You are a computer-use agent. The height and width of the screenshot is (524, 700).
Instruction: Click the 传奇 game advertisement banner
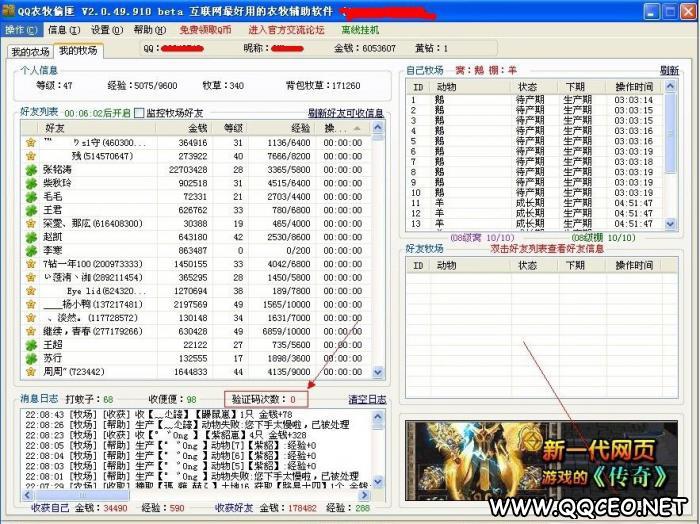click(541, 460)
